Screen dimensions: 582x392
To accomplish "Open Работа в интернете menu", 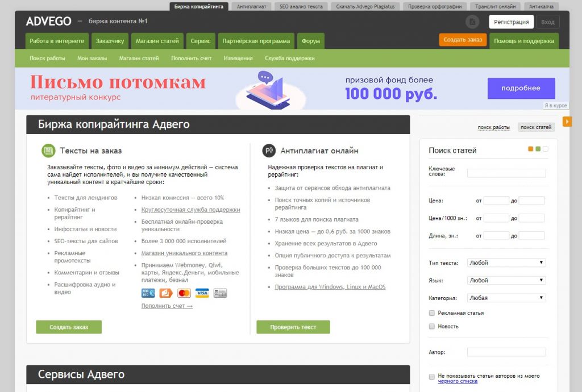I will point(57,41).
